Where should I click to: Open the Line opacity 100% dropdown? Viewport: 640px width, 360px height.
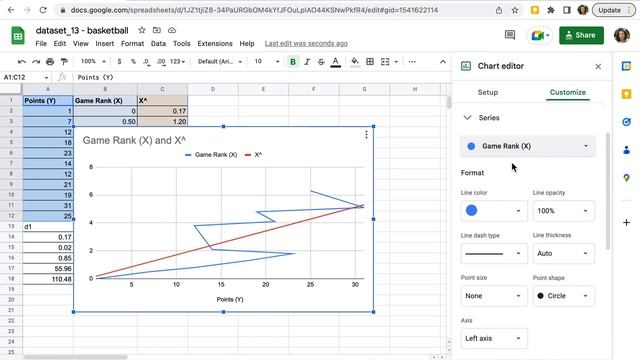(x=563, y=211)
